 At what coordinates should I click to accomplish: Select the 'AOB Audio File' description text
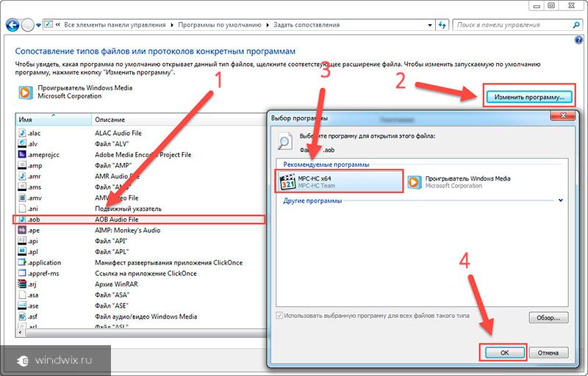tap(117, 220)
